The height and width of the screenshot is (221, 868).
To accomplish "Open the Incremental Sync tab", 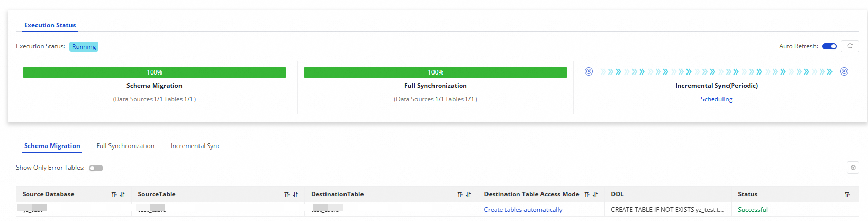I will point(195,146).
